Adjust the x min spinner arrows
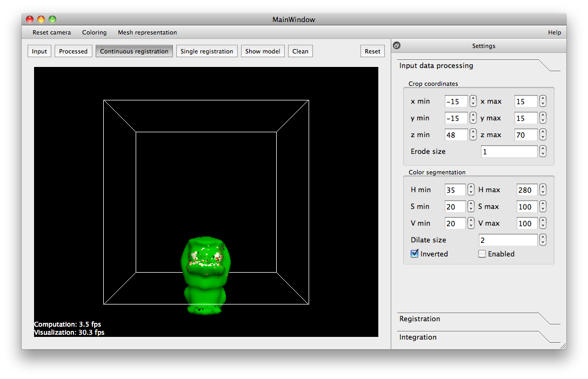This screenshot has height=379, width=588. [473, 101]
